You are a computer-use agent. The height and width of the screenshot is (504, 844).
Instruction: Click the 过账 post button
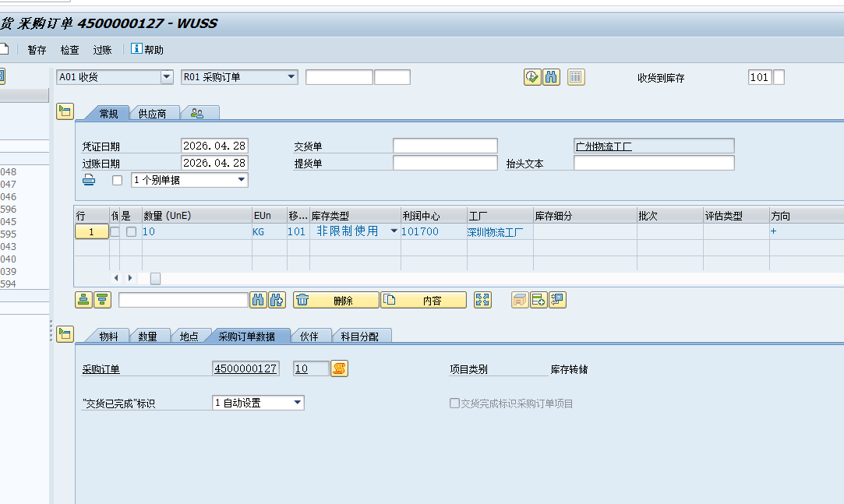[x=102, y=50]
